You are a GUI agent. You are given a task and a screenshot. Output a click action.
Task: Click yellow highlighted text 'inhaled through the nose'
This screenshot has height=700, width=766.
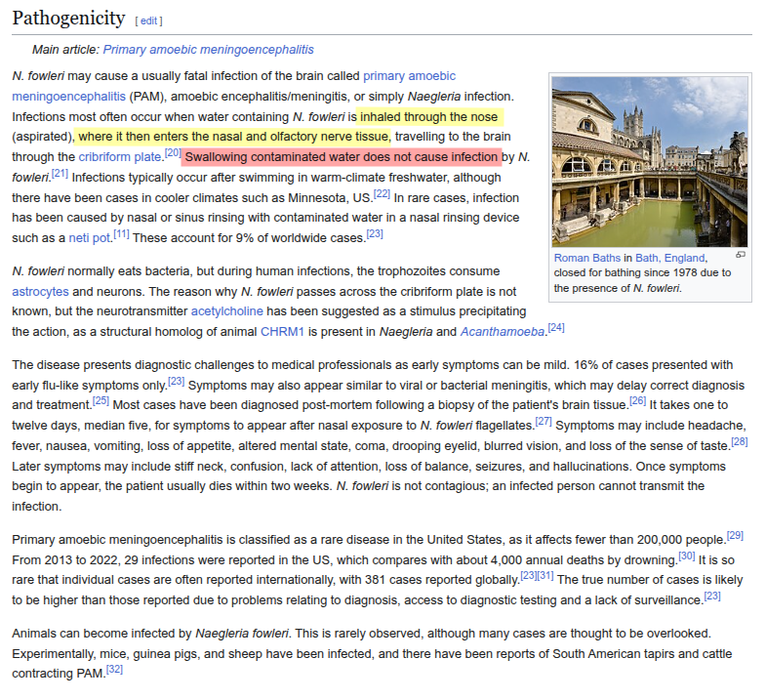pos(429,117)
